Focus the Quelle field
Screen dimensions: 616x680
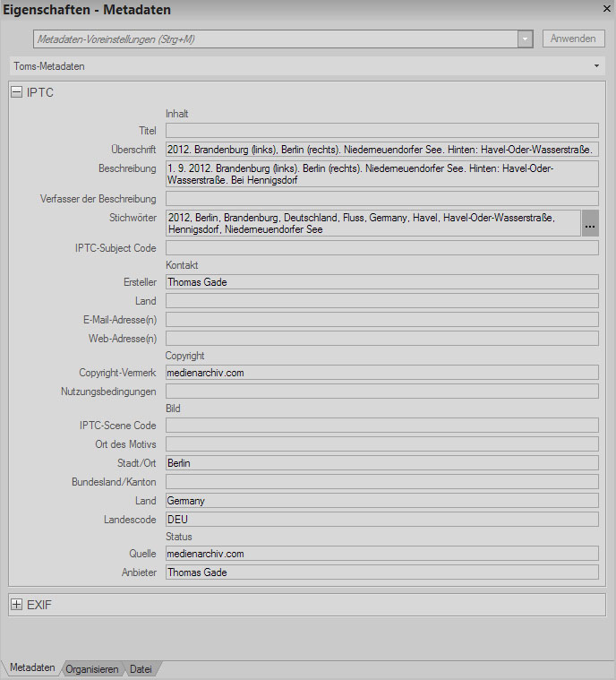[381, 554]
